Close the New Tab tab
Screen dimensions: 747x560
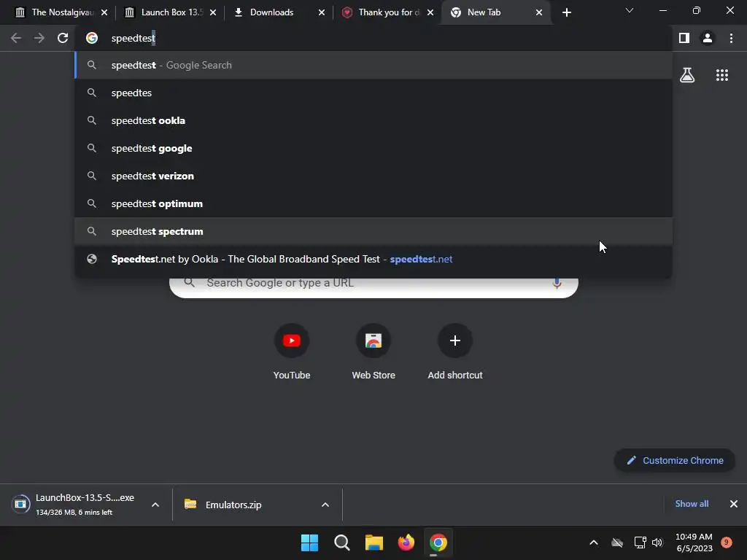pyautogui.click(x=539, y=12)
